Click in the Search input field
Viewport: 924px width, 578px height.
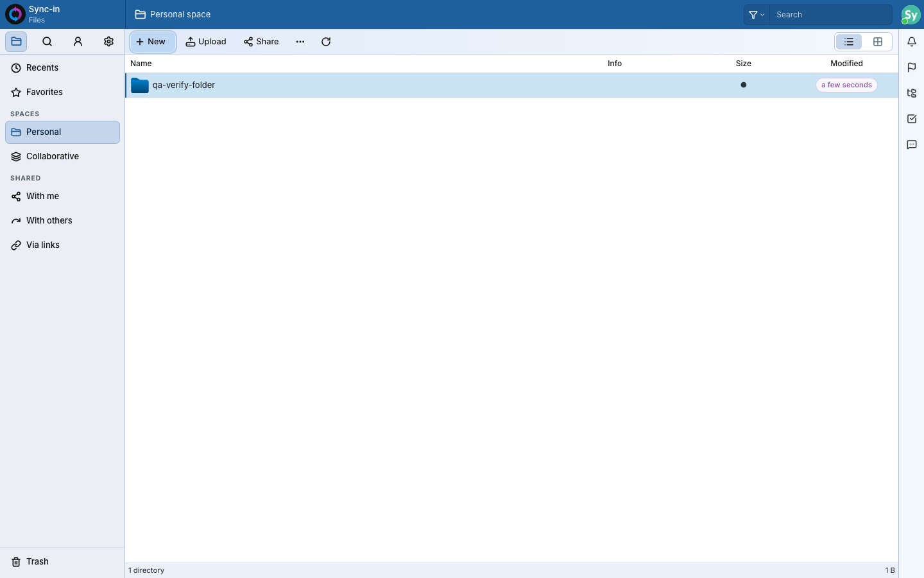click(830, 15)
